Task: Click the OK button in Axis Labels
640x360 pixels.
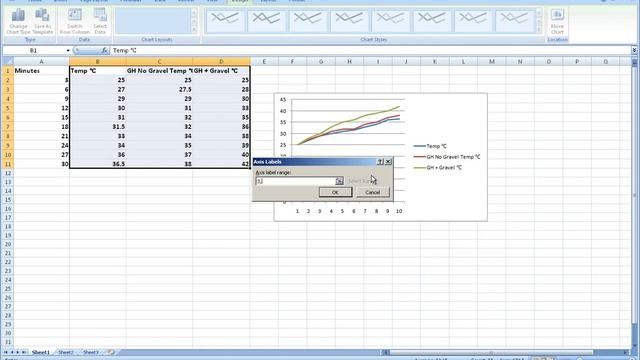Action: coord(335,192)
